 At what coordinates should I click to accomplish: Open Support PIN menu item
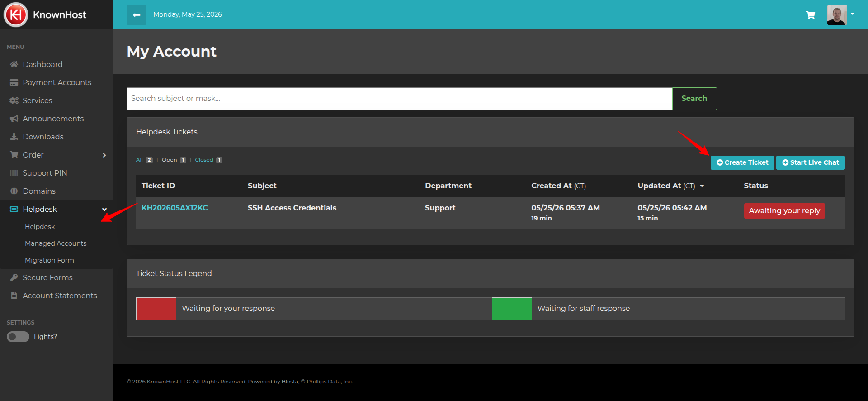point(45,173)
